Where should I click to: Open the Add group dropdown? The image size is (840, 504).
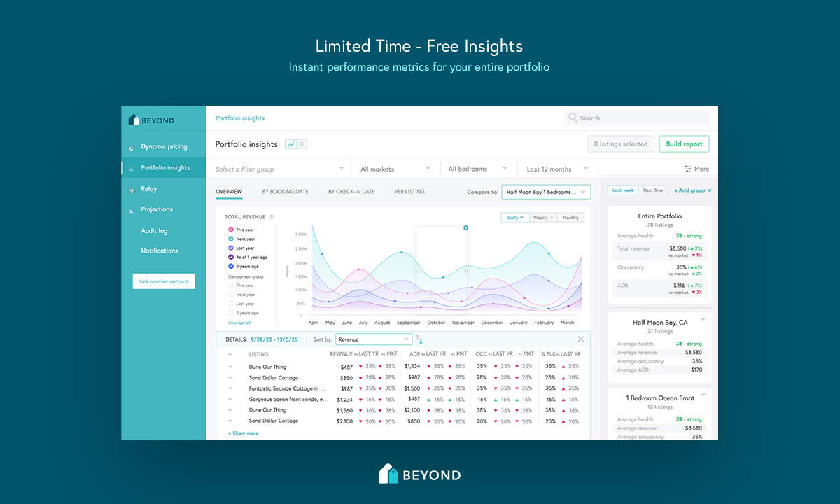693,190
